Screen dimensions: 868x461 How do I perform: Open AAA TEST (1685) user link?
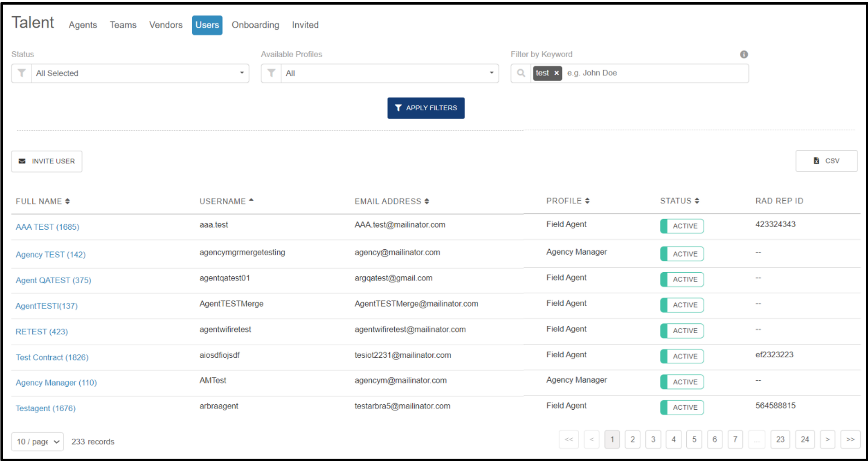tap(48, 227)
